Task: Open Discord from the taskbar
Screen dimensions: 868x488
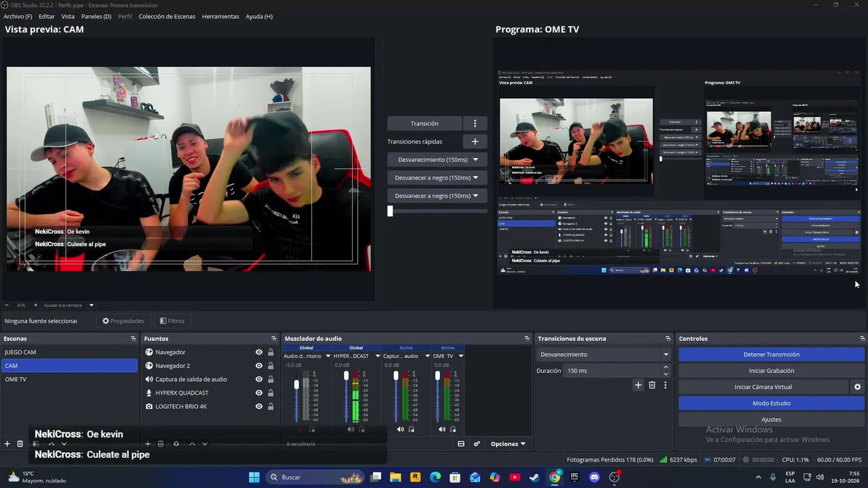Action: [595, 477]
